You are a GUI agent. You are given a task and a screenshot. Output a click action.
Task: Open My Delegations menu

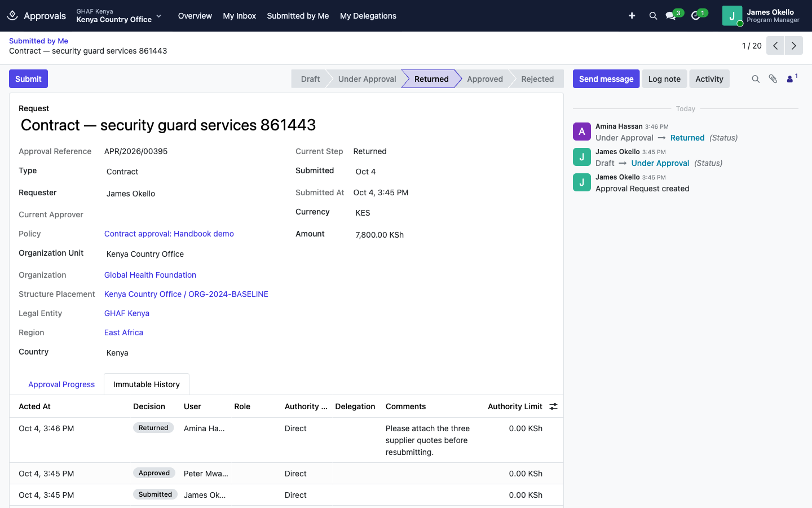[x=368, y=16]
